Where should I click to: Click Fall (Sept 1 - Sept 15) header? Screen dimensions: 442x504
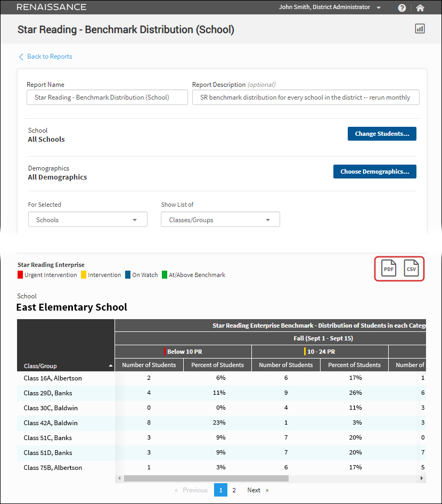coord(323,338)
